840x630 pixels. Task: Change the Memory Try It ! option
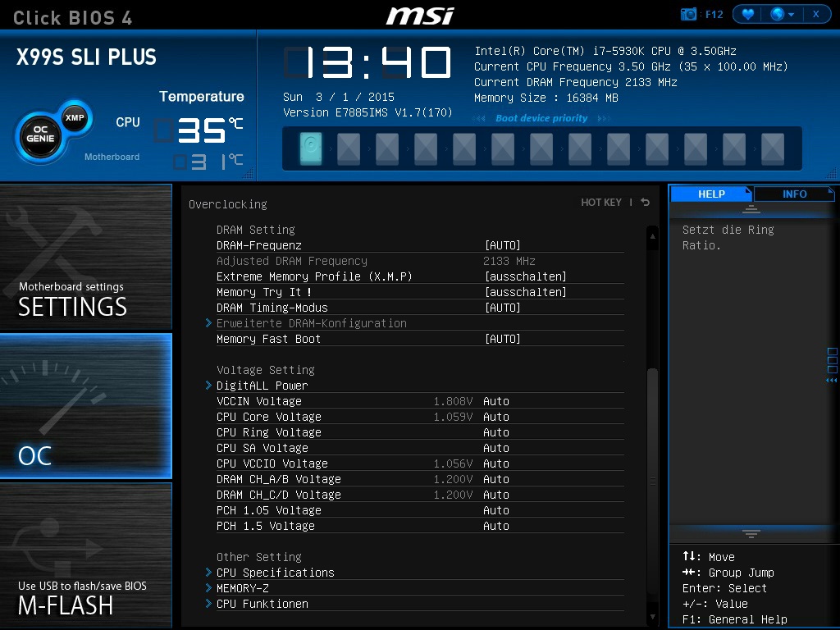(420, 292)
